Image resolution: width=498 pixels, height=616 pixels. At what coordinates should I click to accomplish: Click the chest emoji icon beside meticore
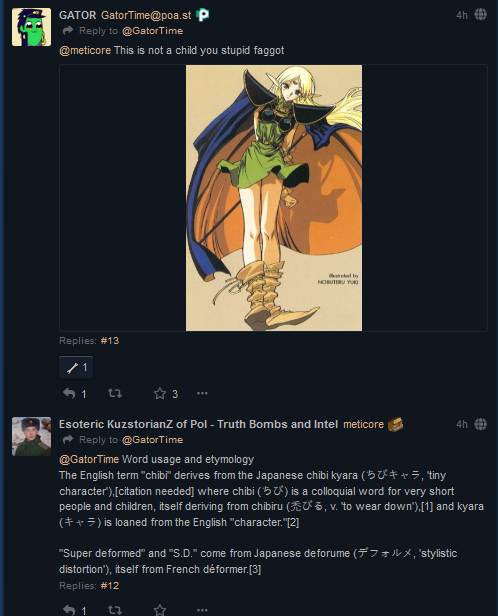pos(395,424)
